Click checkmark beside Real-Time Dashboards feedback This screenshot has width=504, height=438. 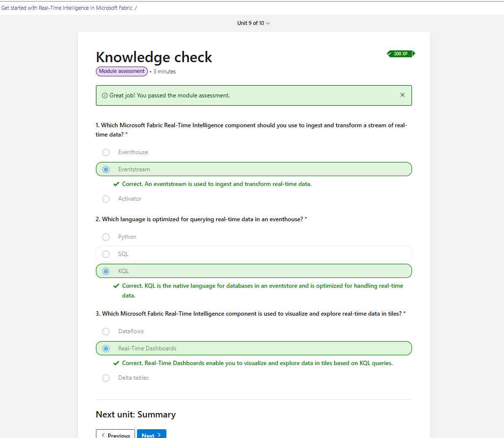(116, 363)
